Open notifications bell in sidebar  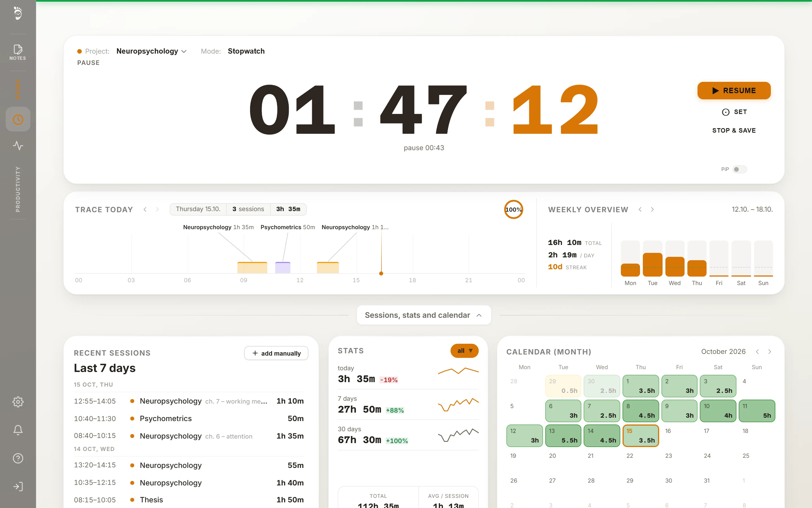[x=18, y=430]
